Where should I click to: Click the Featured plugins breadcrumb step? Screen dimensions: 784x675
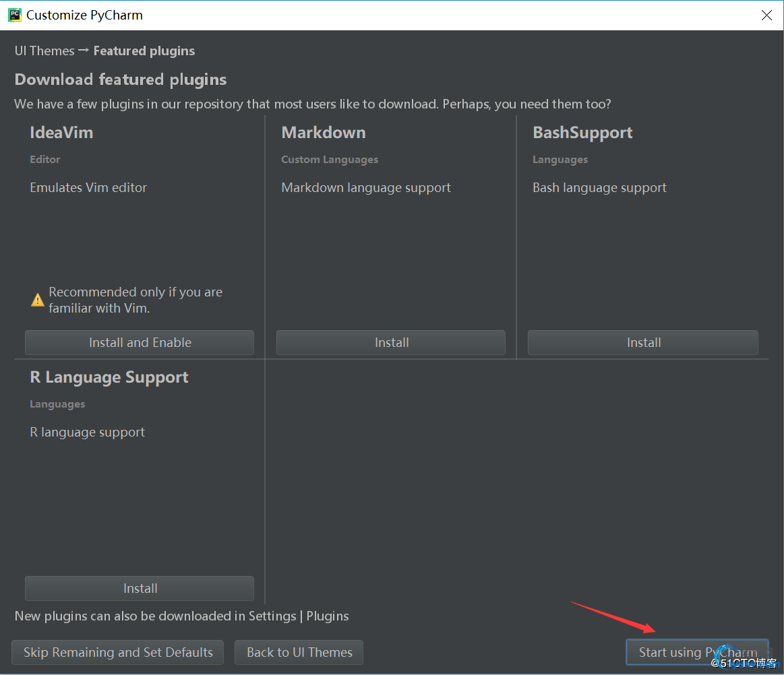click(x=144, y=51)
